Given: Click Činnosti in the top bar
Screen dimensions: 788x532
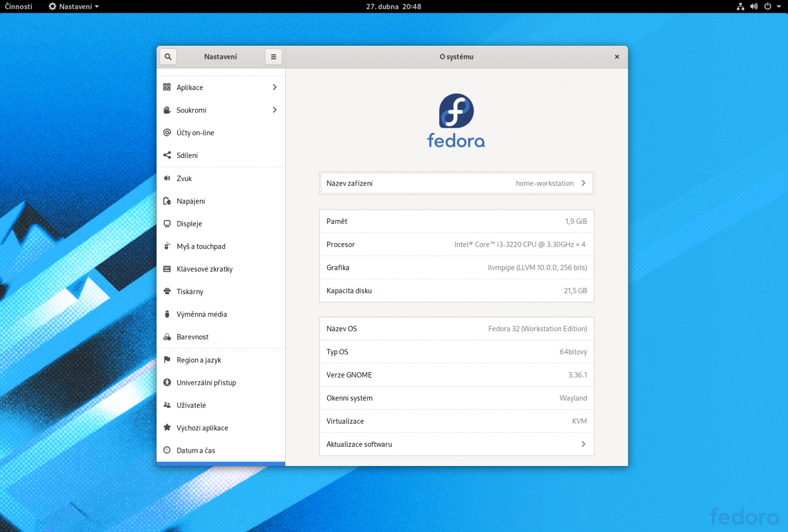Looking at the screenshot, I should click(x=18, y=6).
